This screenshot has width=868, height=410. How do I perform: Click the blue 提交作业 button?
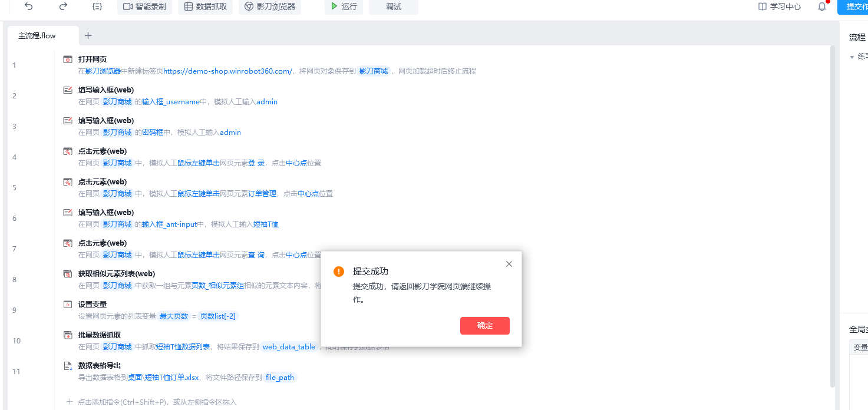853,6
